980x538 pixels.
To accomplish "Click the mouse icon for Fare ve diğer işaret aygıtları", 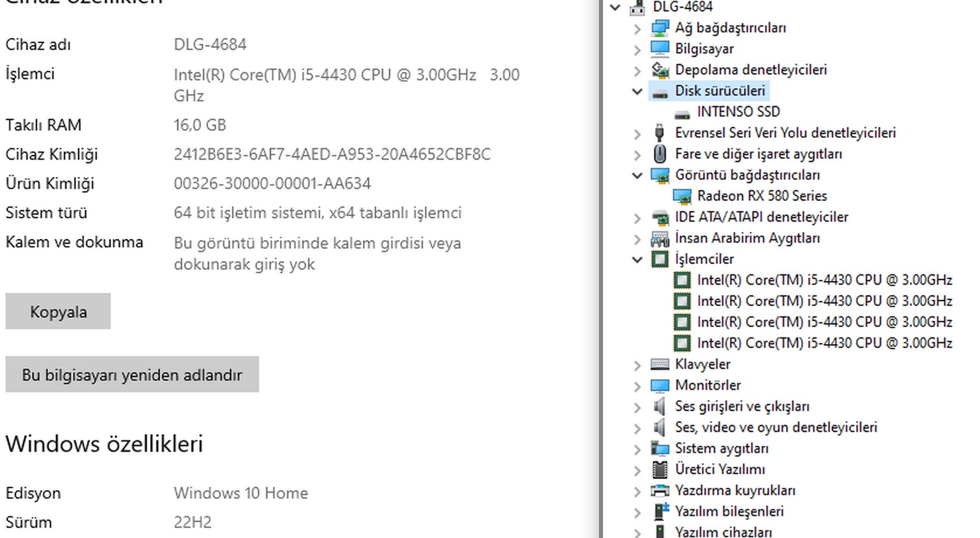I will point(660,154).
